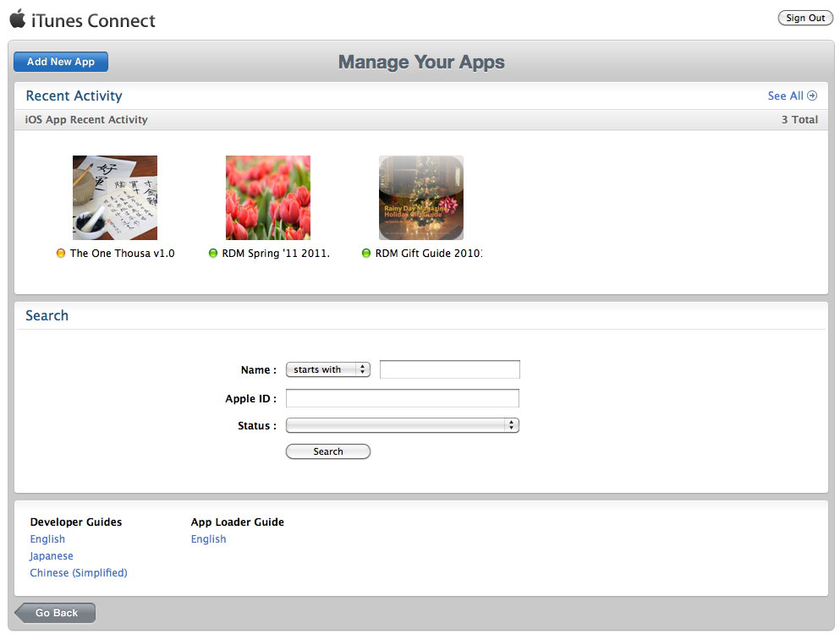Screen dimensions: 840x634
Task: Click the Manage Your Apps title
Action: pyautogui.click(x=421, y=62)
